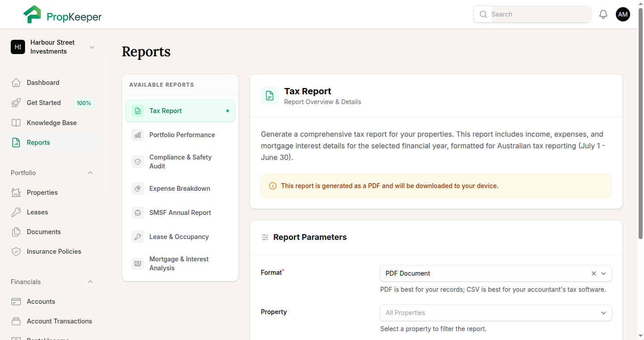
Task: Select Expense Breakdown report
Action: (180, 189)
